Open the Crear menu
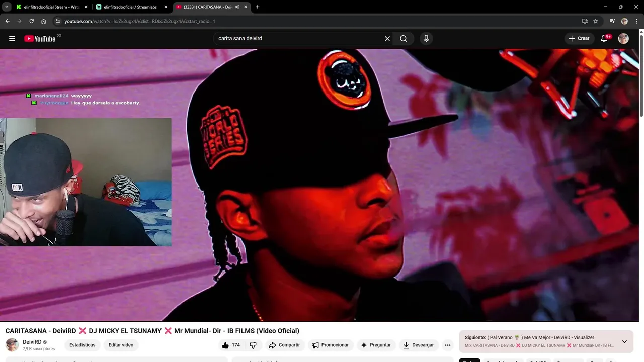Image resolution: width=644 pixels, height=362 pixels. [579, 39]
